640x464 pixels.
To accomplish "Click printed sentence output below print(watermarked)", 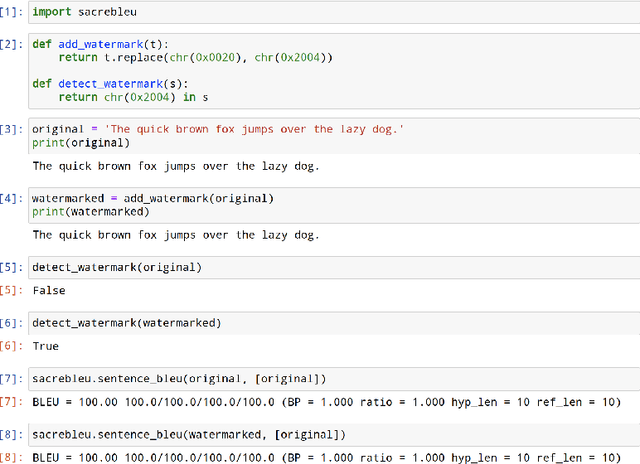I will click(x=175, y=235).
